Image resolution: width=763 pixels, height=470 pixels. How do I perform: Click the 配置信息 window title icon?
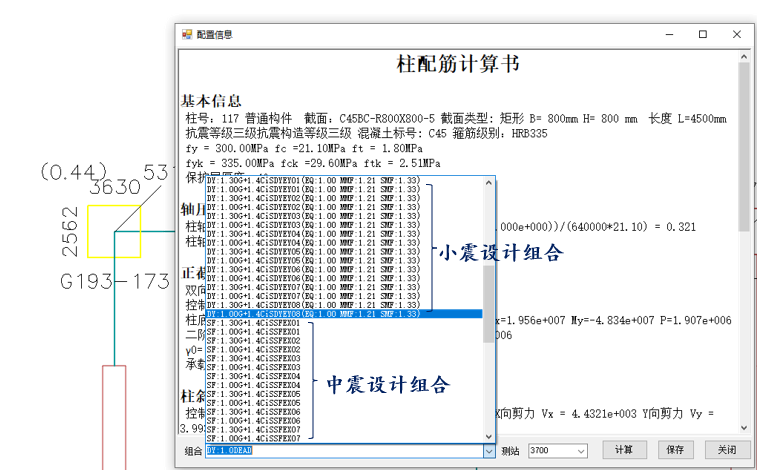click(x=186, y=34)
